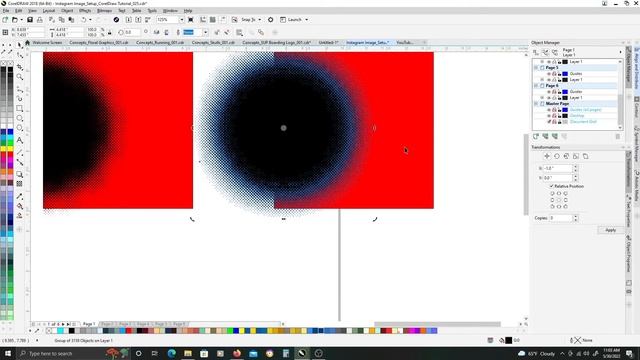The width and height of the screenshot is (640, 360).
Task: Open the zoom level dropdown
Action: [182, 20]
